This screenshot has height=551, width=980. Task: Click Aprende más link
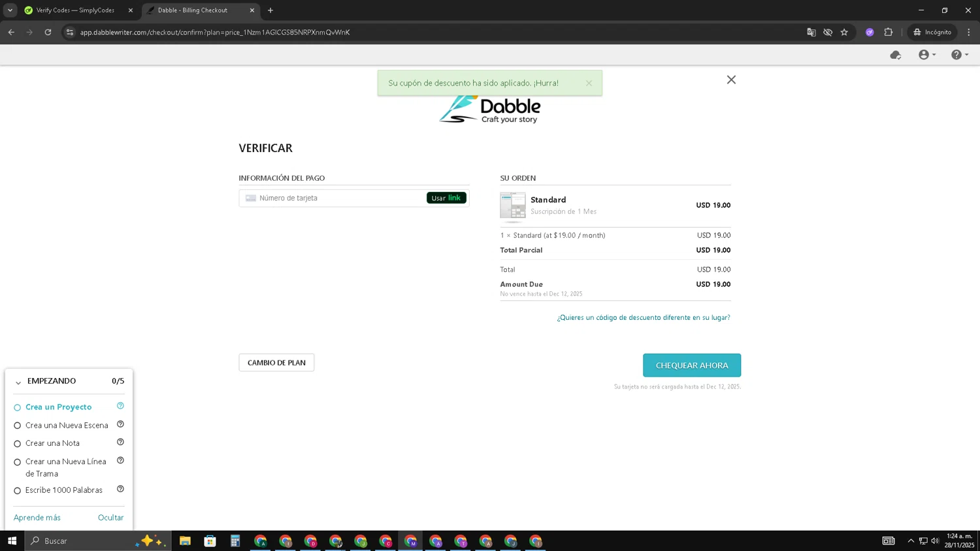[x=37, y=517]
